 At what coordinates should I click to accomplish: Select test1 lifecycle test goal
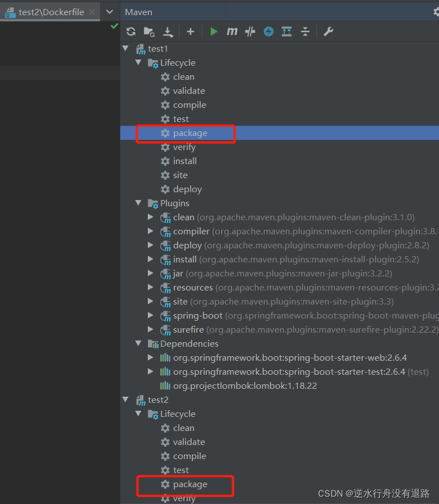pos(181,119)
